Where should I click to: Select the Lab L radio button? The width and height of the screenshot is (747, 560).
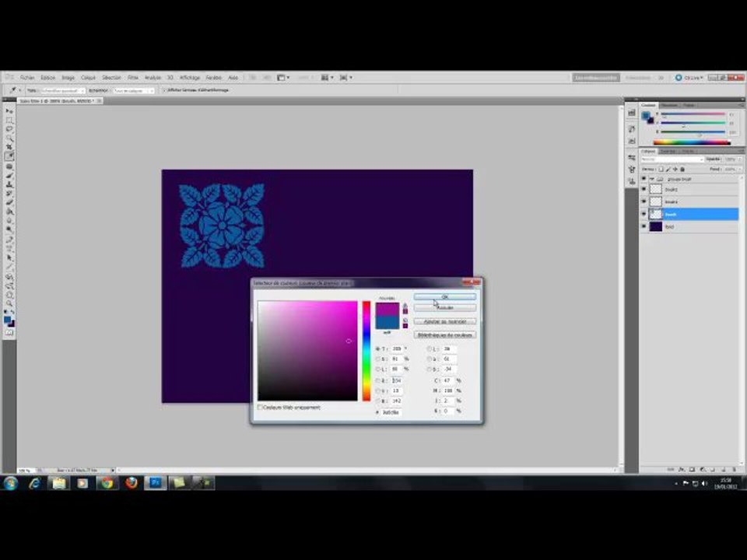[x=429, y=348]
